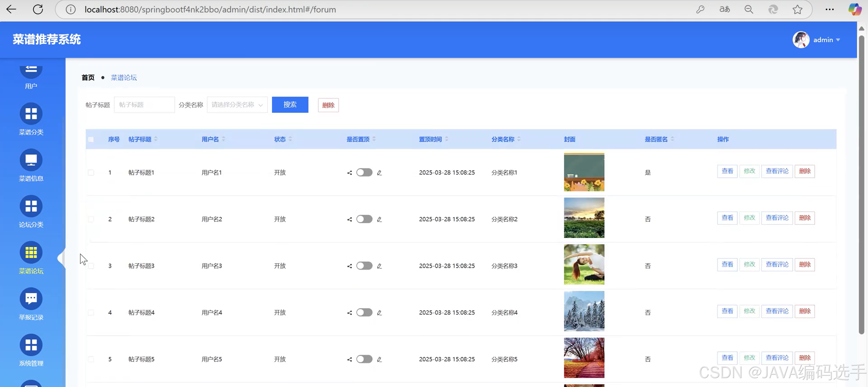
Task: Click the pencil edit icon in row 帖子标题5
Action: tap(379, 359)
